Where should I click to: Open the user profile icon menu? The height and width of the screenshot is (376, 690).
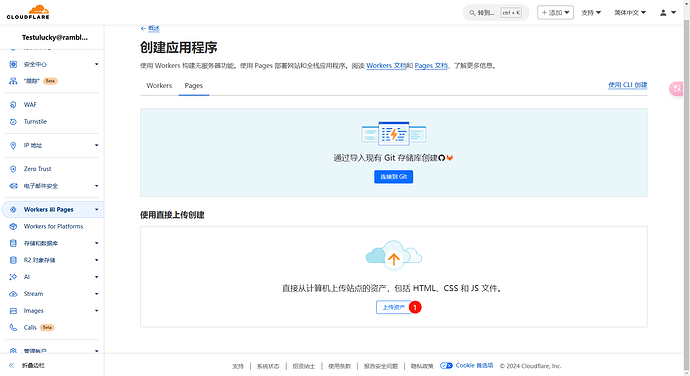[668, 13]
